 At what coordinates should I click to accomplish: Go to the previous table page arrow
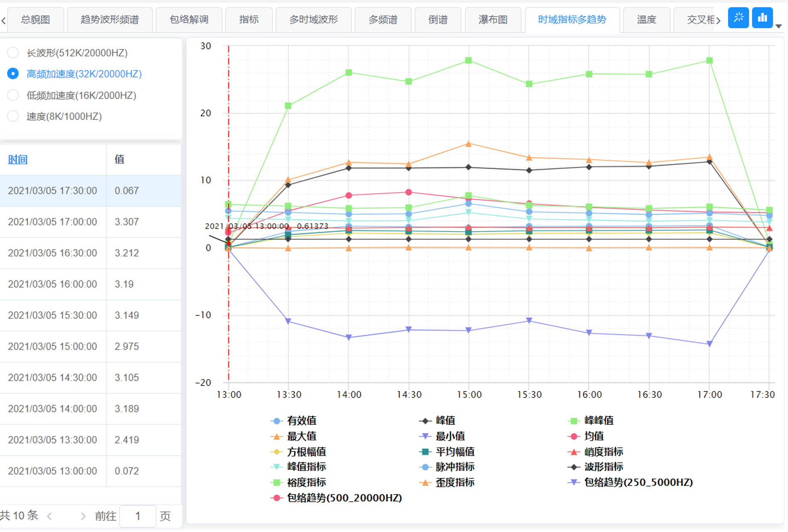point(50,516)
